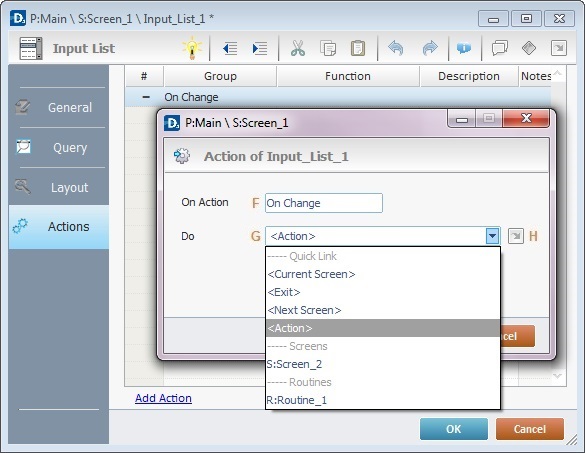Click the lightbulb hint icon
The width and height of the screenshot is (585, 453).
(x=192, y=48)
